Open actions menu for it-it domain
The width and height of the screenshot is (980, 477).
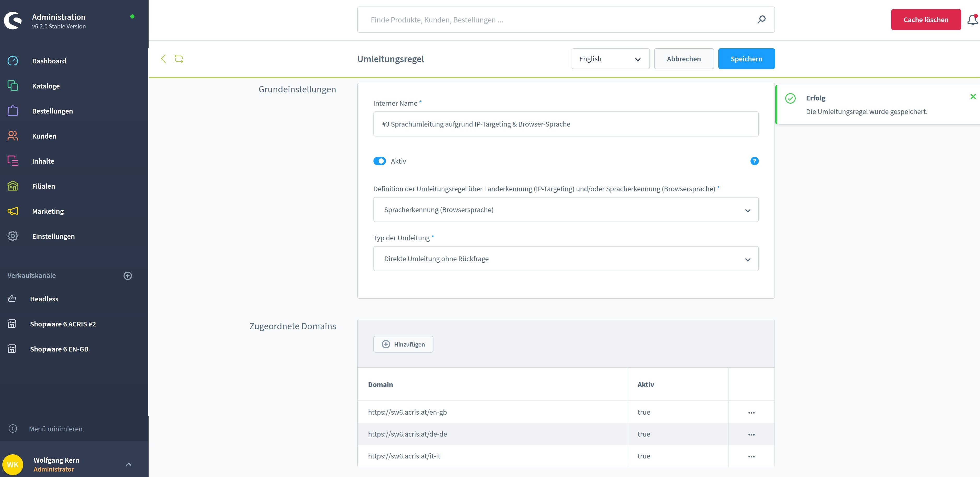(x=751, y=456)
